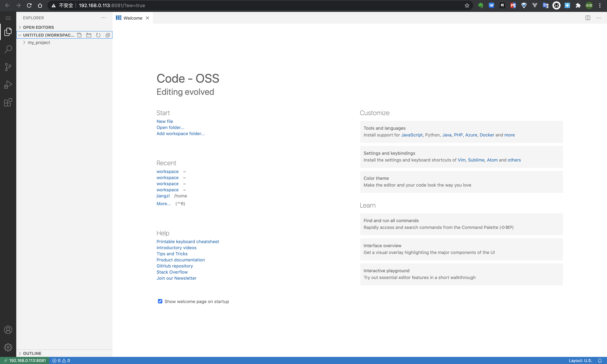The width and height of the screenshot is (607, 364).
Task: Open the Explorer view in activity bar
Action: 8,32
